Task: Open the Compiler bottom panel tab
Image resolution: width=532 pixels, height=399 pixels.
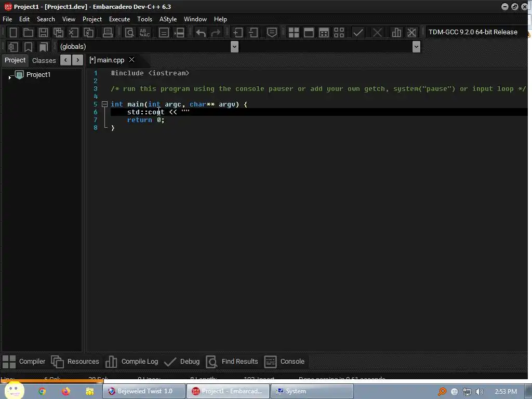Action: [24, 362]
